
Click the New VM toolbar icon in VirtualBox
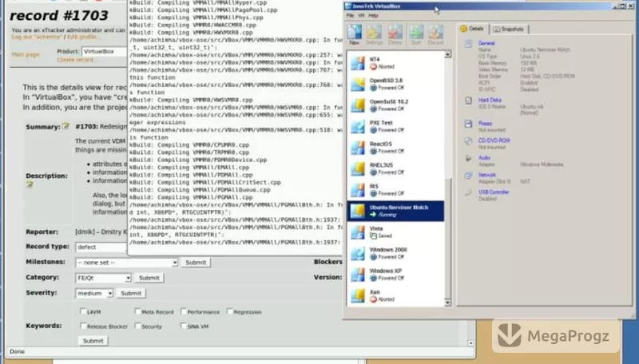coord(354,33)
